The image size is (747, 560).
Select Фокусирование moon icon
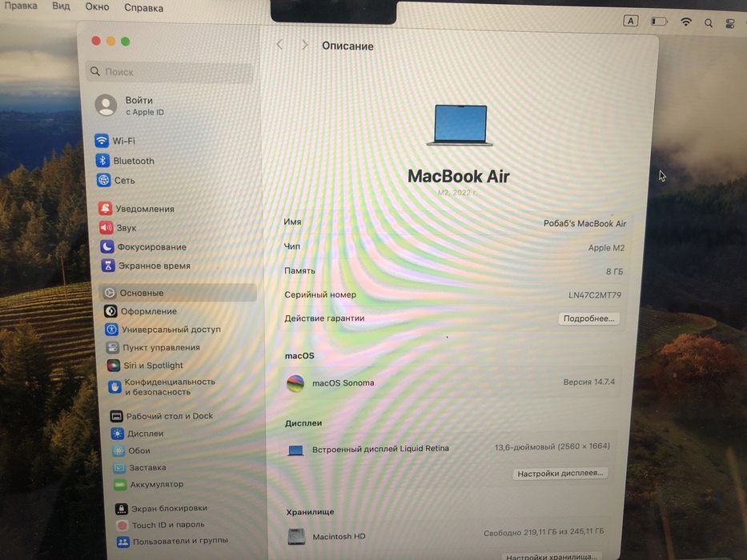point(107,246)
